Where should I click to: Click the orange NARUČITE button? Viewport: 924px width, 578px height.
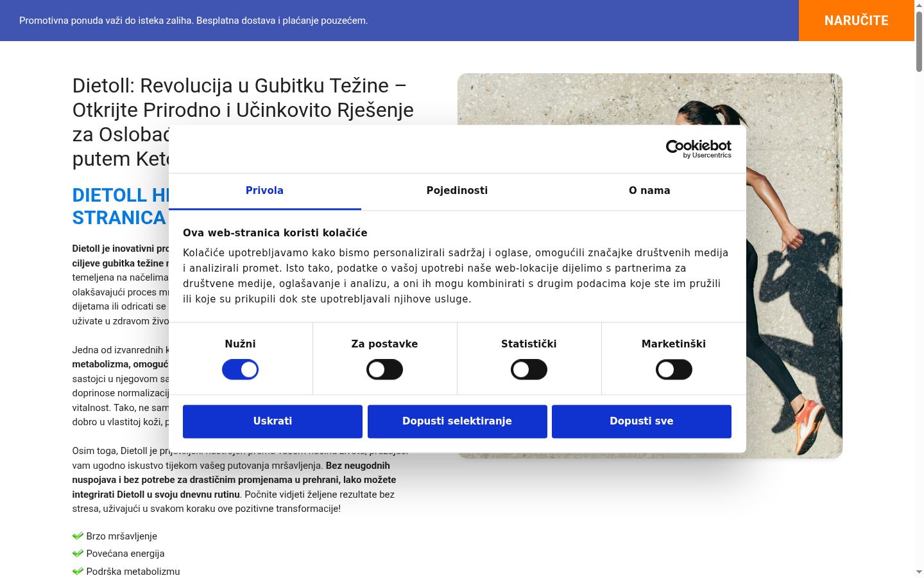856,21
